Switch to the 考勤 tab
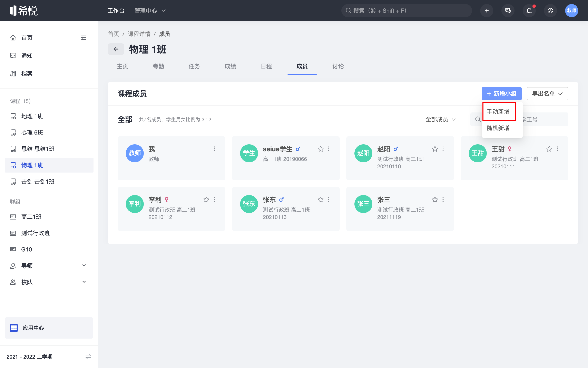The image size is (588, 368). pos(158,66)
